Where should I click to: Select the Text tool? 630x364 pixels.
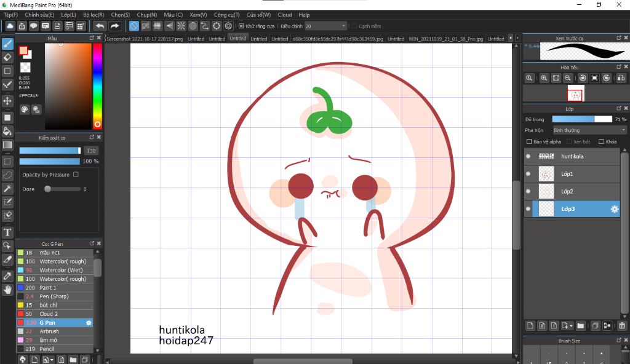click(7, 232)
